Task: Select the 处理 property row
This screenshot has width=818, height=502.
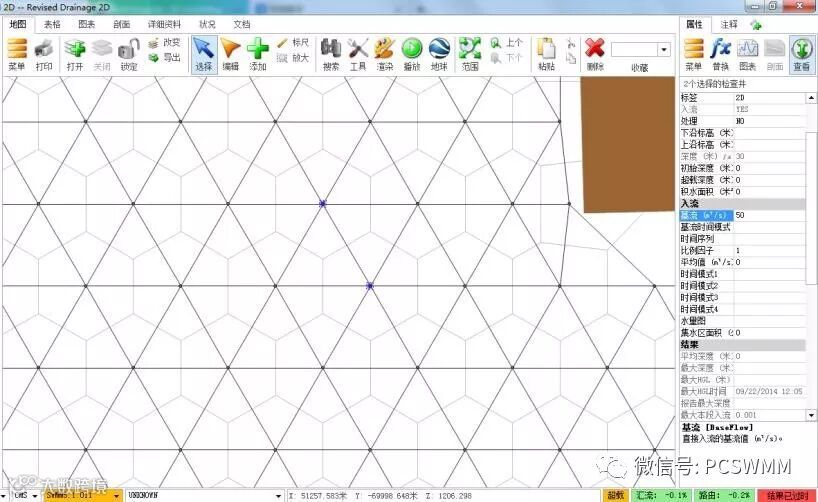Action: tap(743, 121)
